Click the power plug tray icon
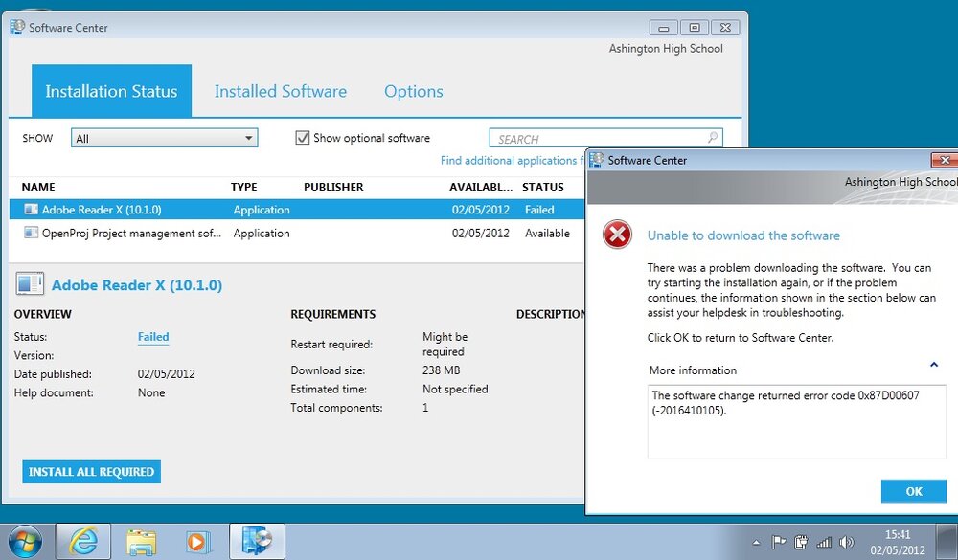The width and height of the screenshot is (958, 560). pos(801,542)
